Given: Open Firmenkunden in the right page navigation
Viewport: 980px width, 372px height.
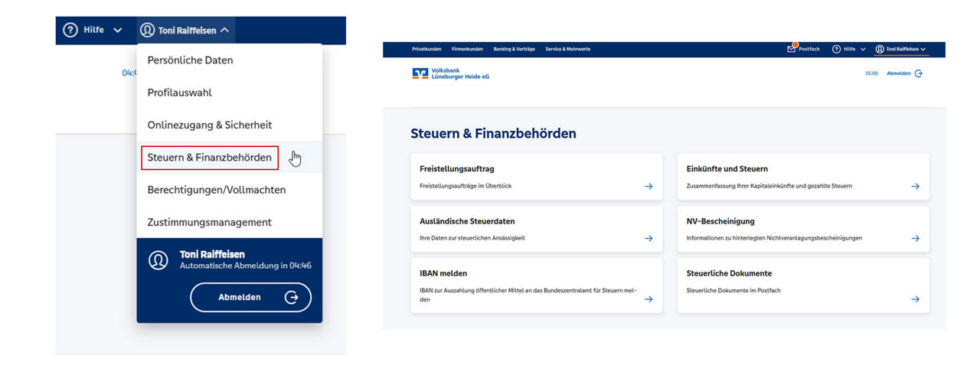Looking at the screenshot, I should [467, 49].
